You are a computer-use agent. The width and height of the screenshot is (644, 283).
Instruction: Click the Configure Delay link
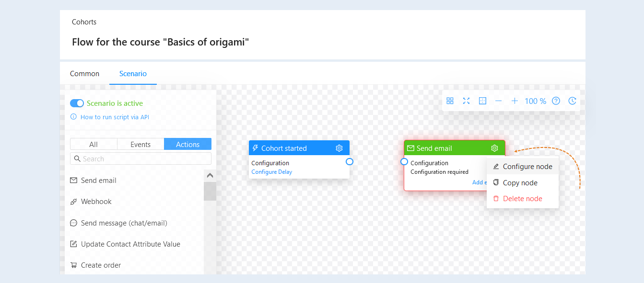[x=271, y=172]
